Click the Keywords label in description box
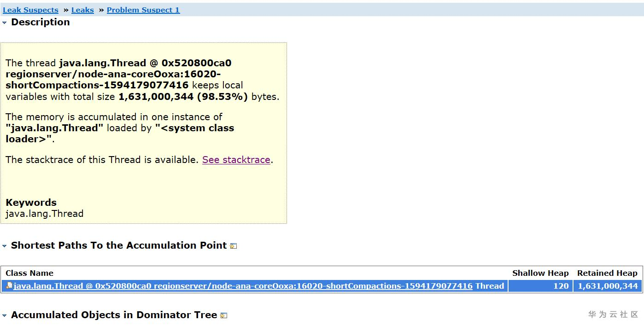This screenshot has height=326, width=644. coord(31,203)
